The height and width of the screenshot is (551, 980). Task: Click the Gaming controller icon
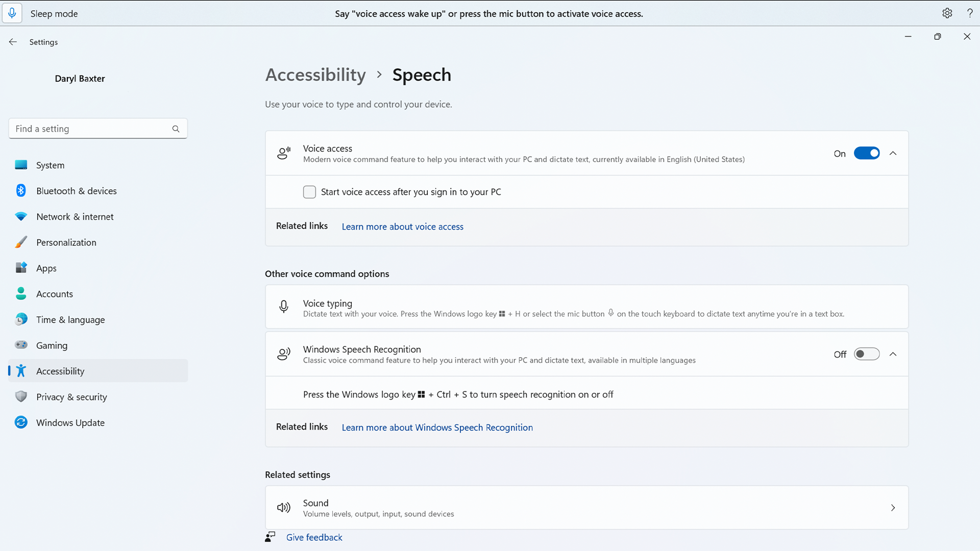[21, 345]
